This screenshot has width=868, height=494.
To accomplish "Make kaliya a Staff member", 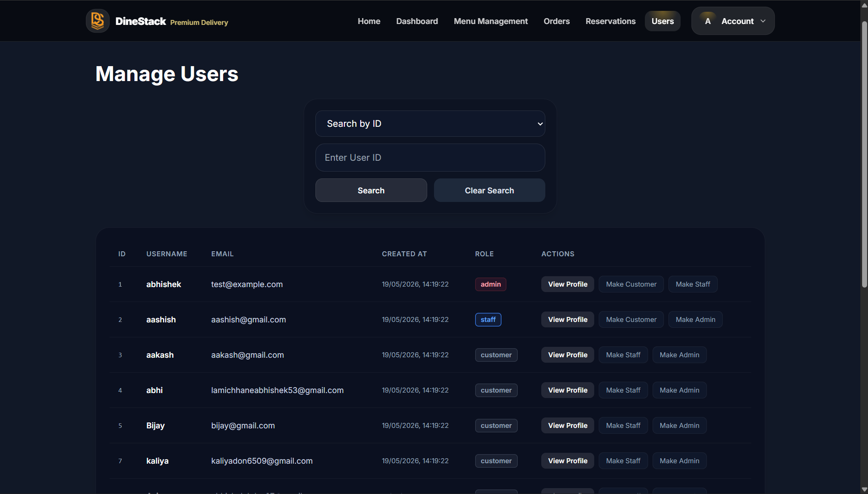I will tap(623, 461).
